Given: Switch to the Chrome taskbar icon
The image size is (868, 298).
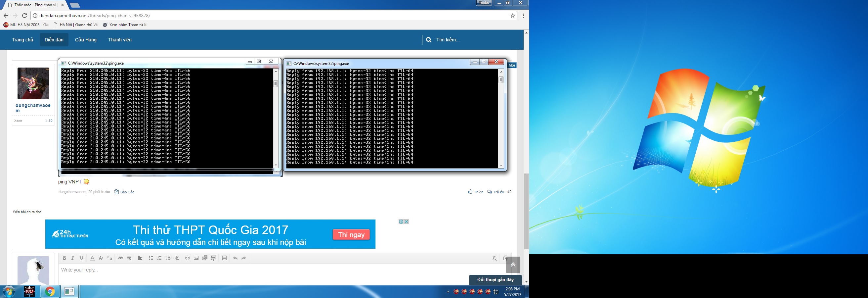Looking at the screenshot, I should pyautogui.click(x=50, y=291).
